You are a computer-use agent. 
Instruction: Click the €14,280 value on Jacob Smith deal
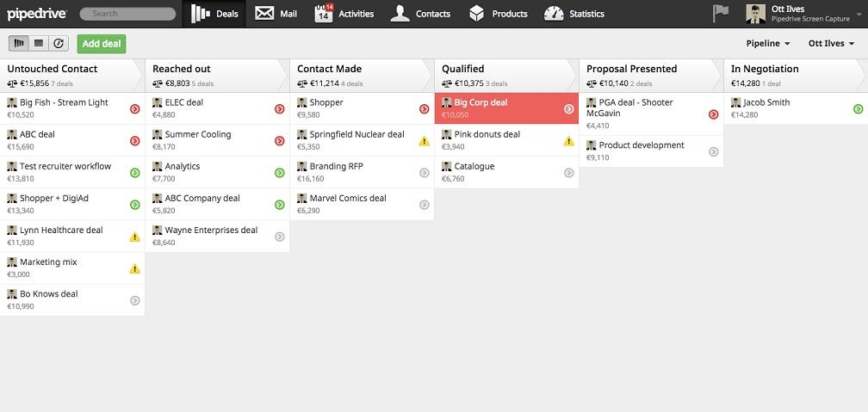(745, 115)
